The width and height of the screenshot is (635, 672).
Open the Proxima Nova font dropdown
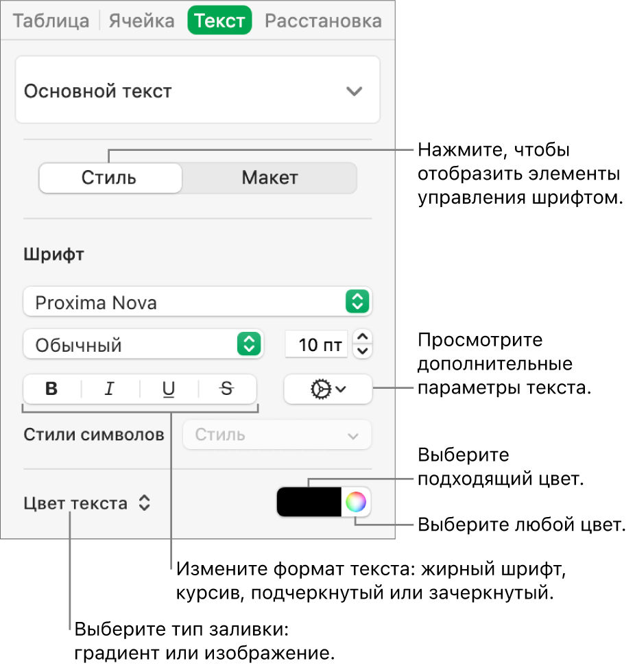[197, 302]
